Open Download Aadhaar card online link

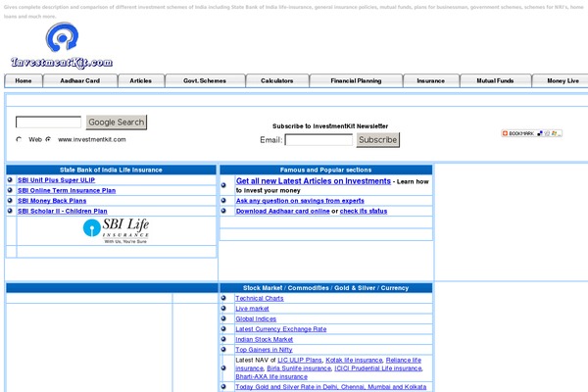[x=283, y=212]
